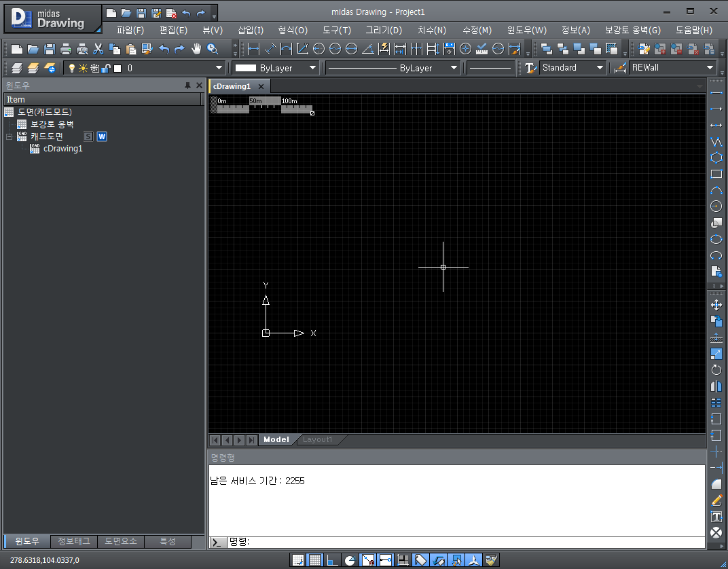This screenshot has height=569, width=728.
Task: Open the layer dropdown showing 0
Action: click(x=175, y=68)
